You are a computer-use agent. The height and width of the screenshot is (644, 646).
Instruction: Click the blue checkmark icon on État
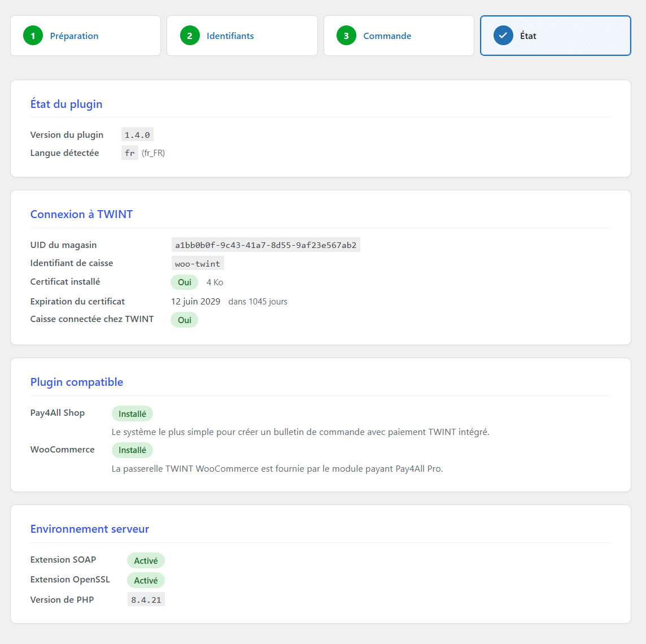point(503,36)
